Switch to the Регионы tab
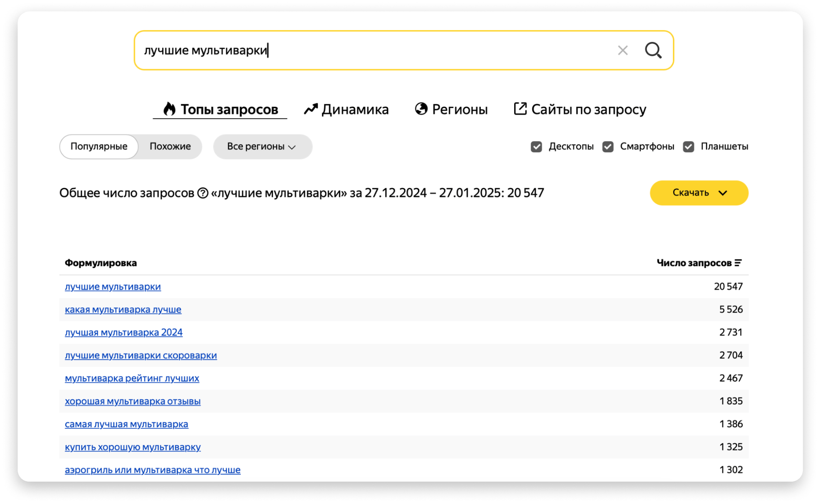This screenshot has height=504, width=819. click(460, 109)
